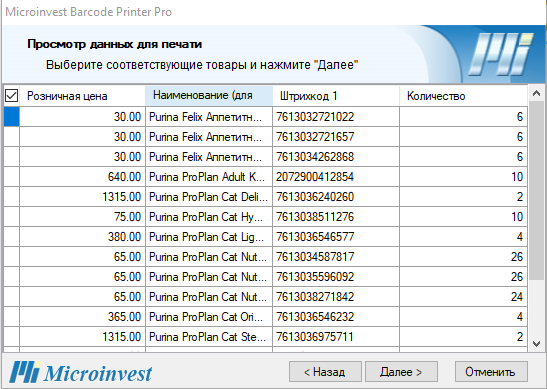Click scrollbar down arrow in table

coord(537,344)
